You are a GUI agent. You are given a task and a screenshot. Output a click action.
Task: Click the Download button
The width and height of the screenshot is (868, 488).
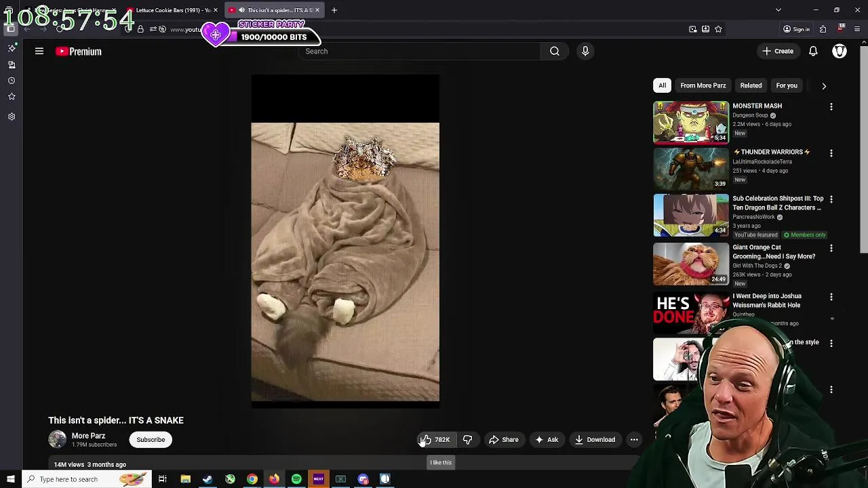point(595,440)
